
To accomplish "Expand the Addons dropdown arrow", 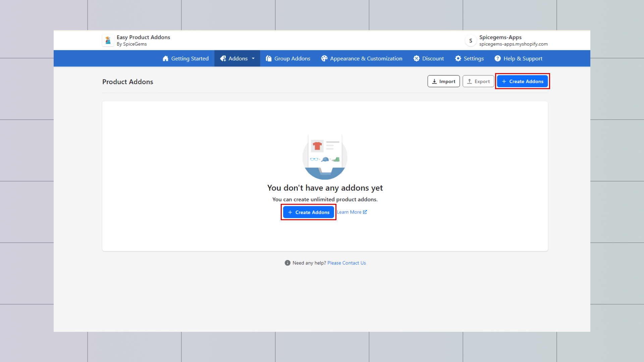I will tap(253, 59).
